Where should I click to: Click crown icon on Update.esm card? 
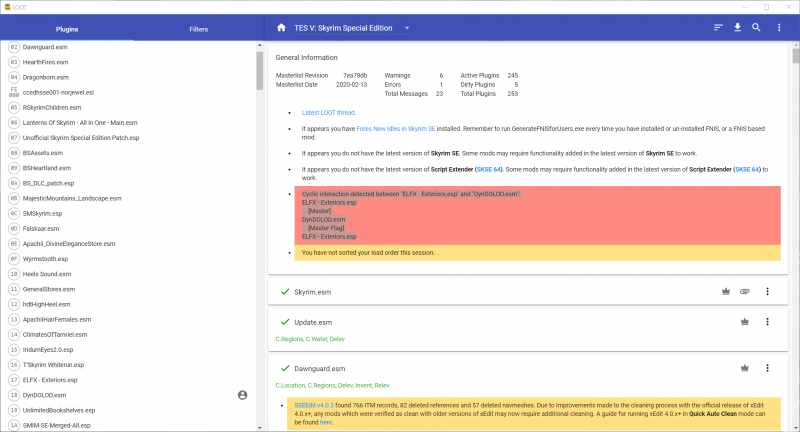tap(745, 322)
